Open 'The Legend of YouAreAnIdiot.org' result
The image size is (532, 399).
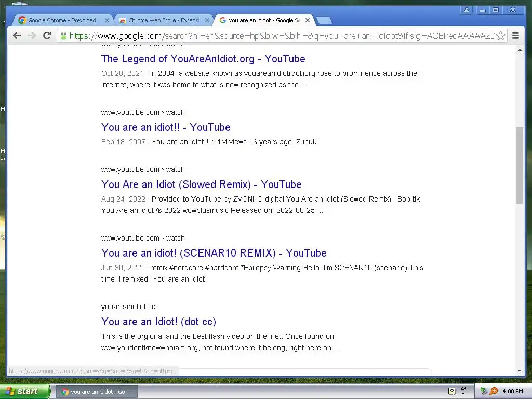pyautogui.click(x=203, y=59)
